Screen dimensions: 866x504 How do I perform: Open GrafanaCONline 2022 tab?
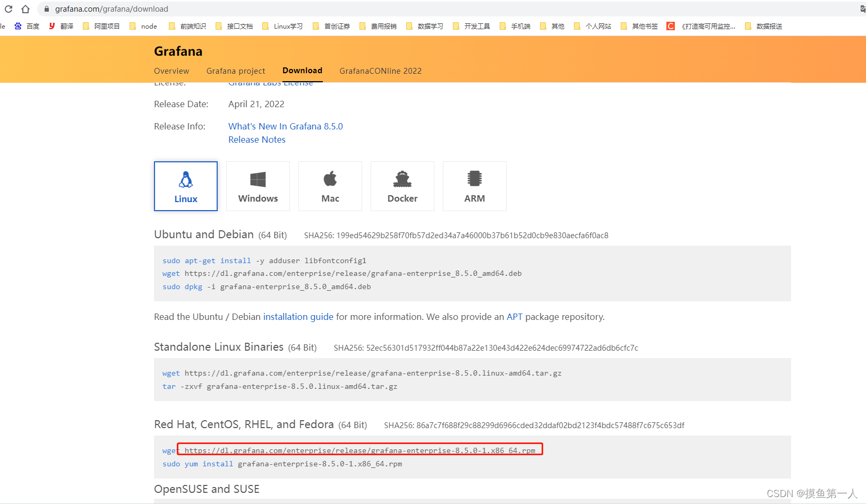click(x=381, y=71)
